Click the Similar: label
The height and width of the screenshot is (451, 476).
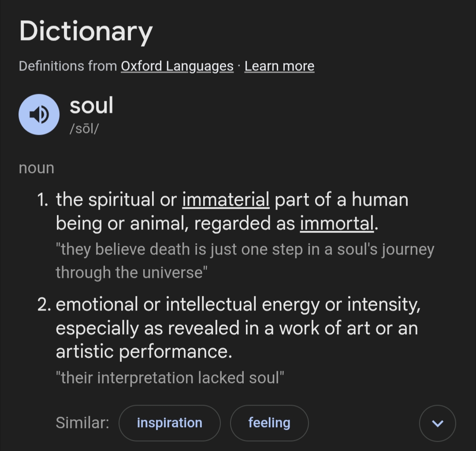[82, 423]
